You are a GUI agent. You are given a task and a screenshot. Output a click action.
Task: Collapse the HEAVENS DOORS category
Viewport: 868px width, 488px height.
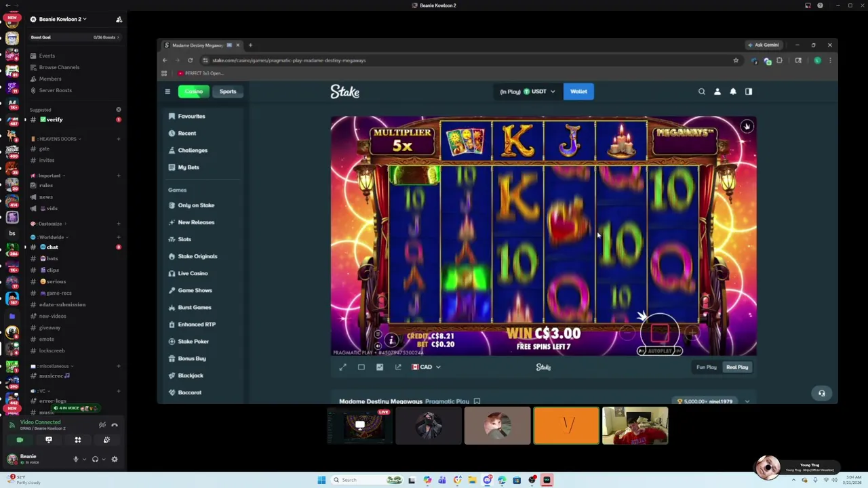58,139
